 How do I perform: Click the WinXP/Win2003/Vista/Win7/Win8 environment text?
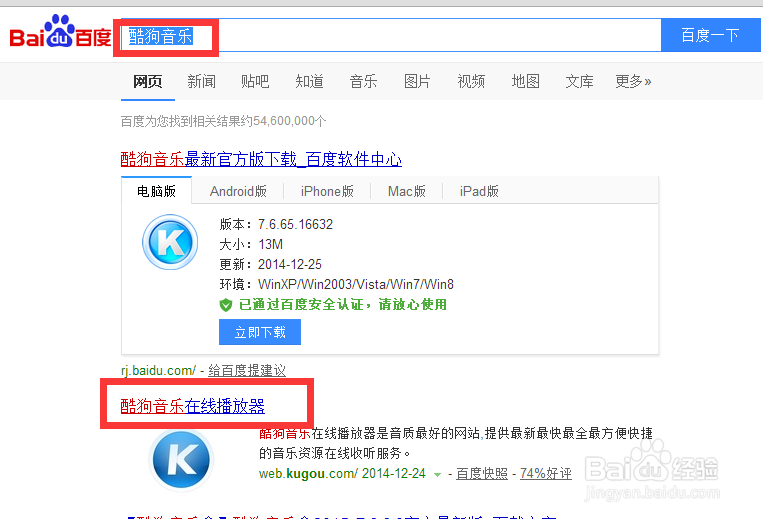tap(356, 284)
